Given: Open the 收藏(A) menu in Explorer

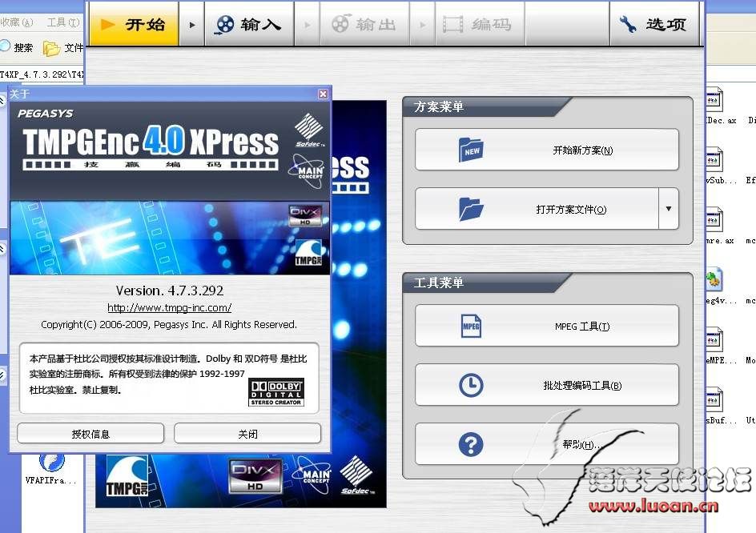Looking at the screenshot, I should [x=17, y=22].
